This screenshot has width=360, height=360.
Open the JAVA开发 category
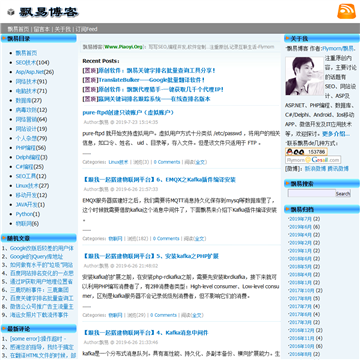27,205
